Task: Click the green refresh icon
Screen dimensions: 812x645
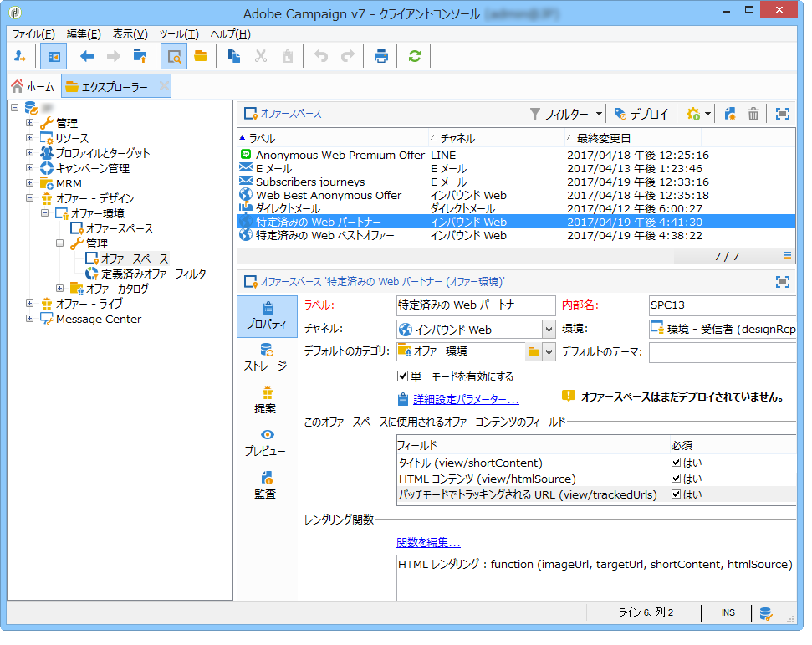Action: [414, 56]
